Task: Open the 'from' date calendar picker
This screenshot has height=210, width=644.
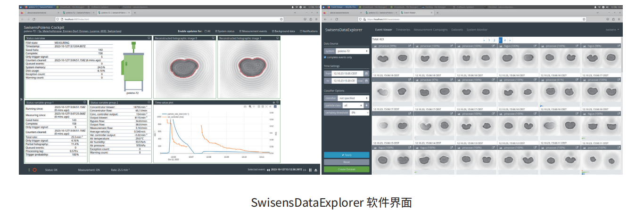Action: tap(367, 73)
